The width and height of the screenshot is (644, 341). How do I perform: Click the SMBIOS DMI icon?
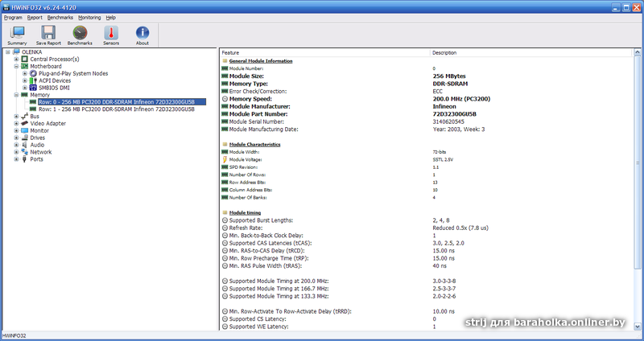(33, 88)
